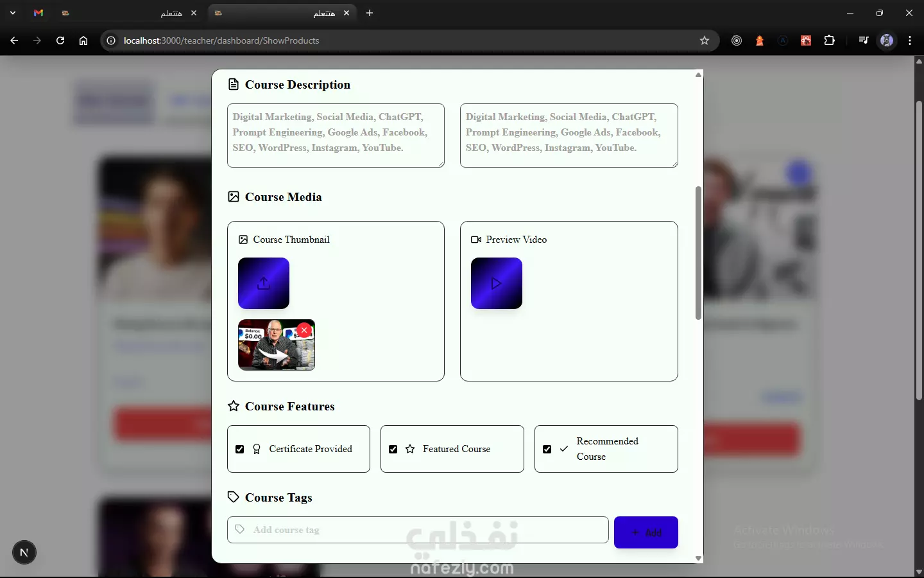
Task: Uncheck the Recommended Course checkbox
Action: (547, 449)
